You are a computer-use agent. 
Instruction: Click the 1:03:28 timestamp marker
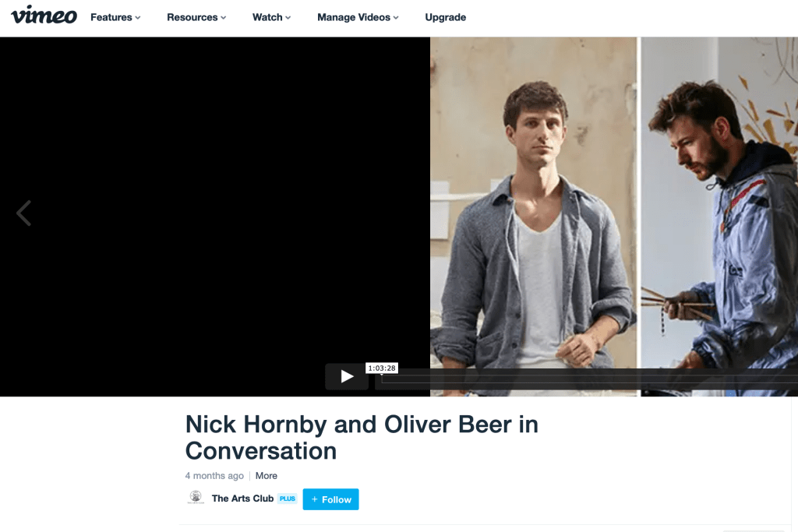[382, 368]
